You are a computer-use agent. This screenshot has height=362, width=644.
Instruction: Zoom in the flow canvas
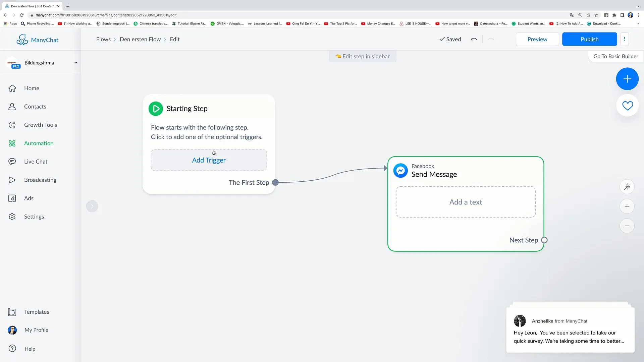tap(627, 206)
